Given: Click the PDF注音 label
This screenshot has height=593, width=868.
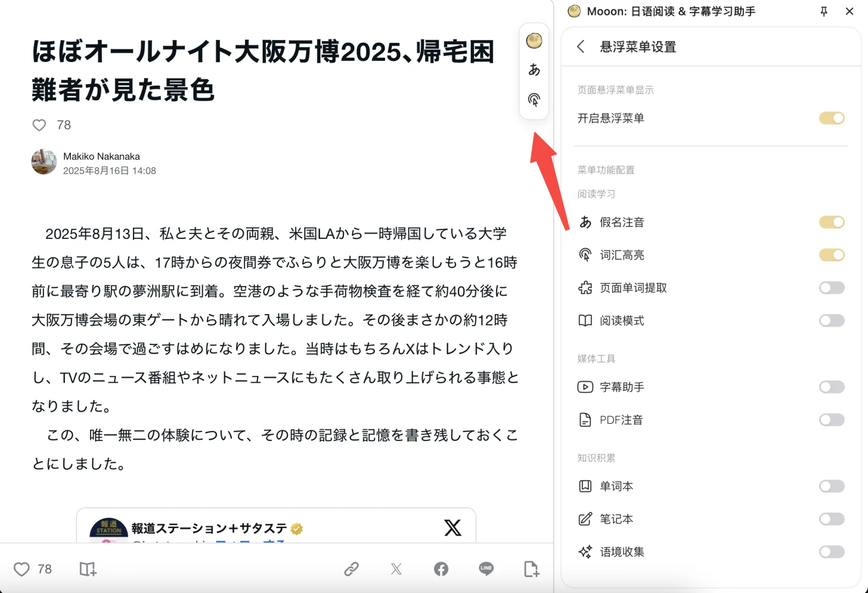Looking at the screenshot, I should point(621,420).
